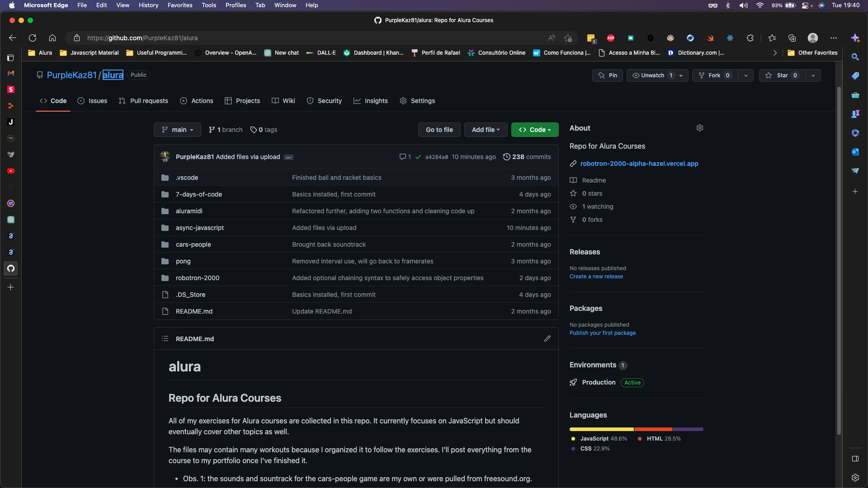Edit README.md with the pencil icon
868x488 pixels.
[x=547, y=338]
